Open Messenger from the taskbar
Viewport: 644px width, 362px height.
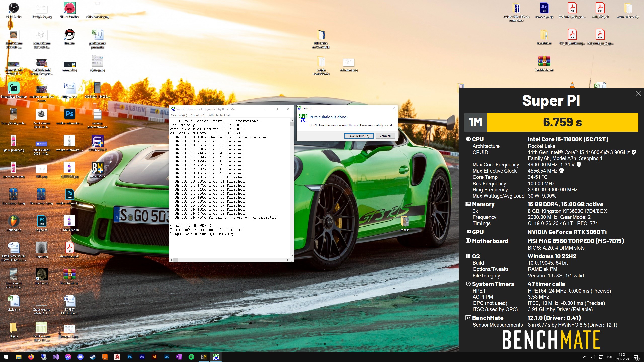tap(68, 357)
